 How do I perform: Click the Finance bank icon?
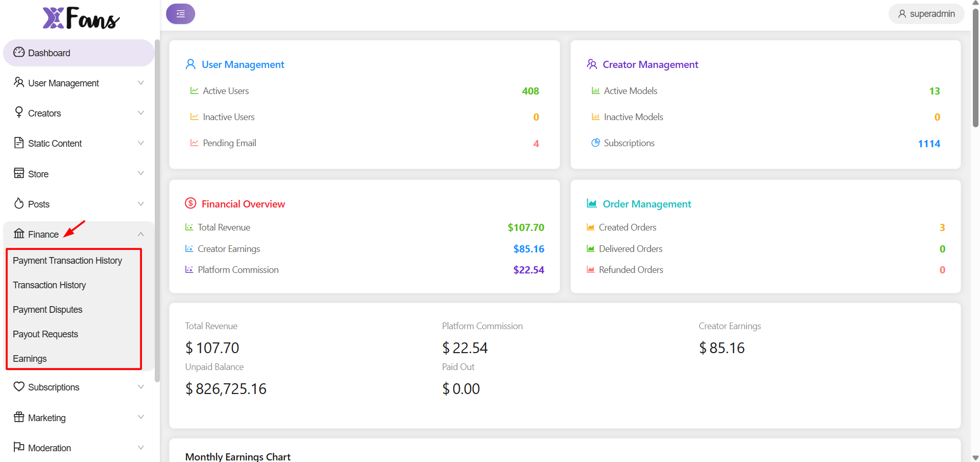(x=19, y=234)
